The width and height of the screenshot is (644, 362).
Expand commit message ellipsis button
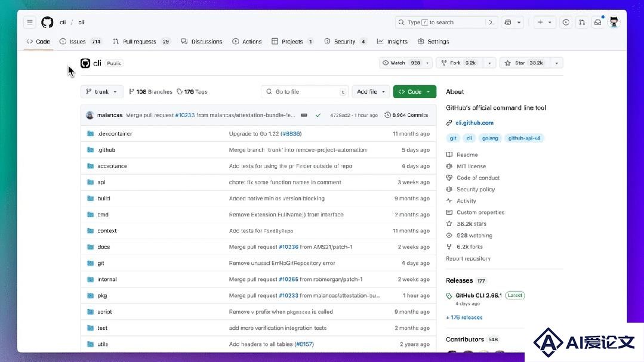click(x=304, y=115)
